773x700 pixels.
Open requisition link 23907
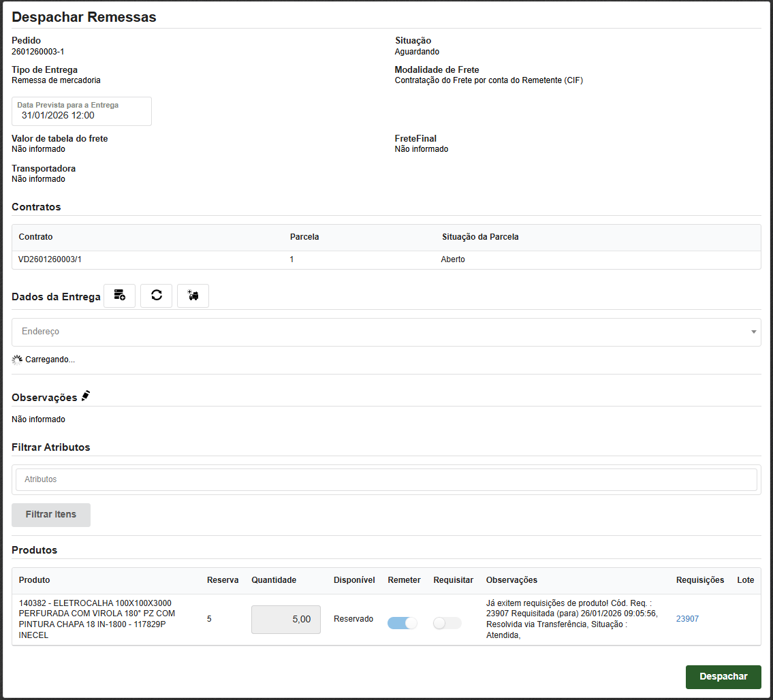[x=687, y=619]
